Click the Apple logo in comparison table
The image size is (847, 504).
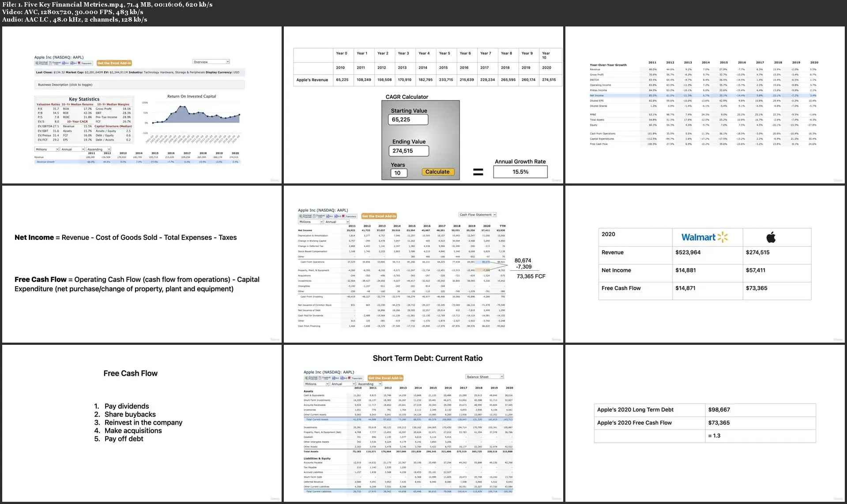click(x=771, y=237)
